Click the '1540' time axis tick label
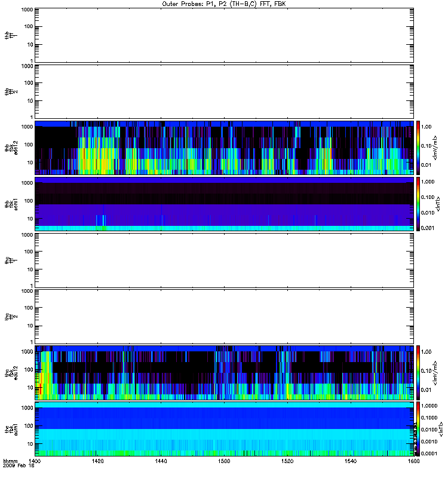 pyautogui.click(x=351, y=461)
